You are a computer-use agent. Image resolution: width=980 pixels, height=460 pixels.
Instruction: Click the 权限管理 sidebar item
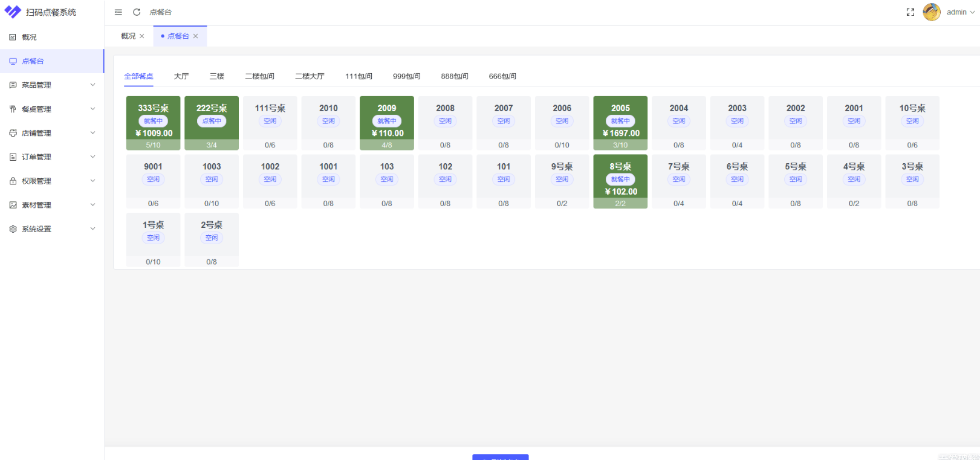pos(51,181)
